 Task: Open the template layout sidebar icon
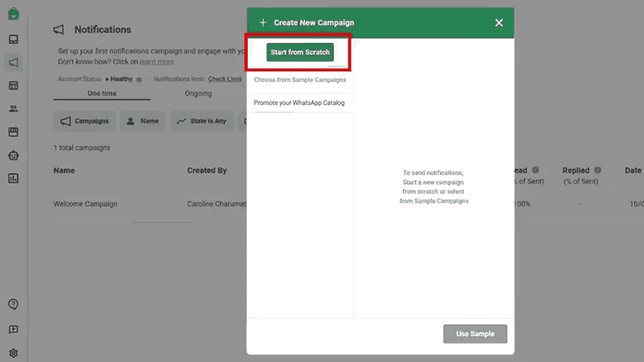click(x=13, y=86)
